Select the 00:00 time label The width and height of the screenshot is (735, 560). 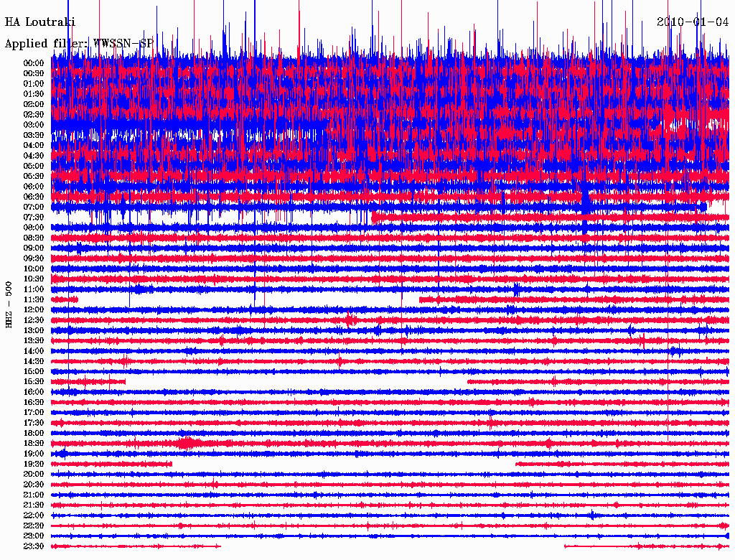(x=34, y=62)
